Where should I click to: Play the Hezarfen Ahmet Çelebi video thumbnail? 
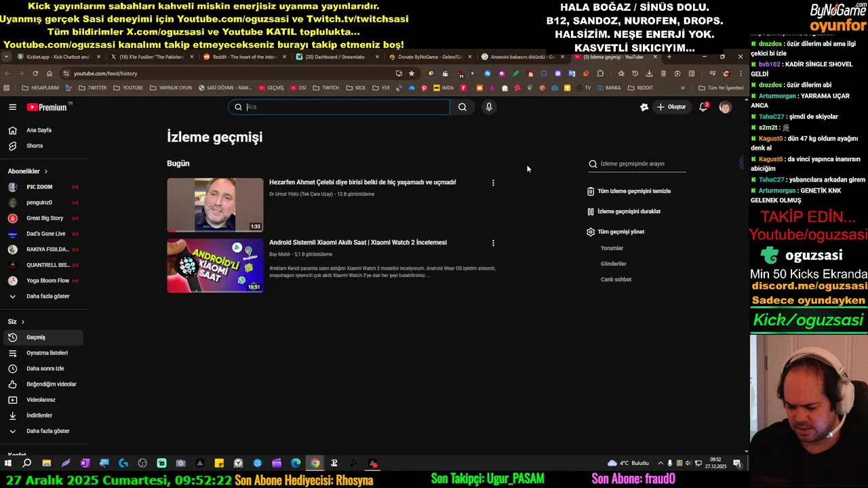[215, 205]
